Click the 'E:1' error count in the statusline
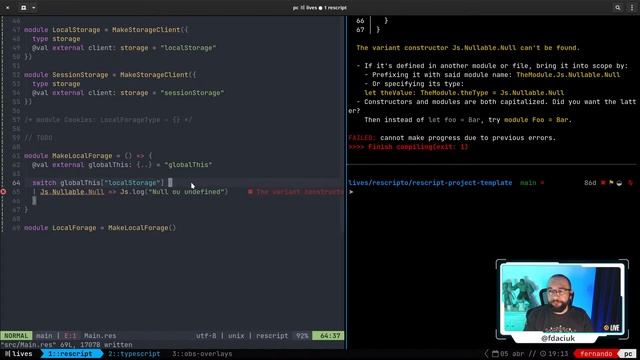This screenshot has width=640, height=360. (70, 336)
